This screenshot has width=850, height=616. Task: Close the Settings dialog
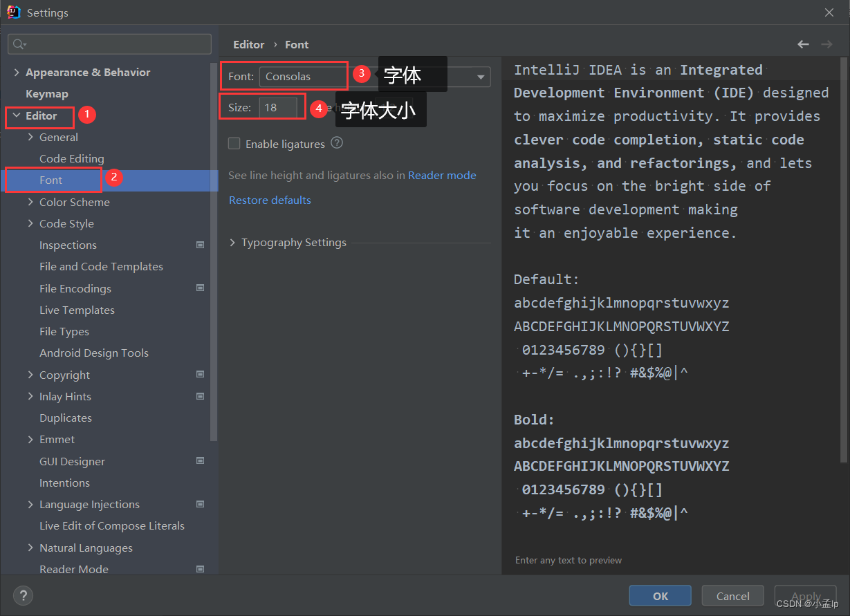(x=829, y=12)
